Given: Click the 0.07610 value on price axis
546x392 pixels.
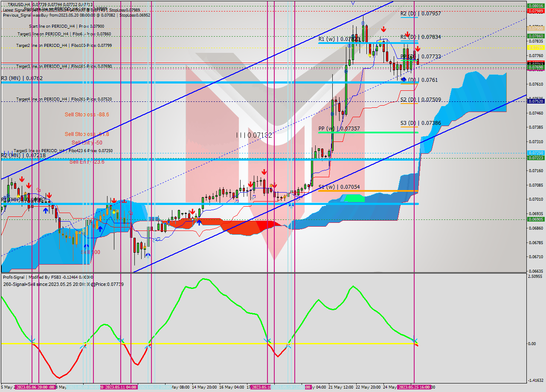Looking at the screenshot, I should [536, 84].
